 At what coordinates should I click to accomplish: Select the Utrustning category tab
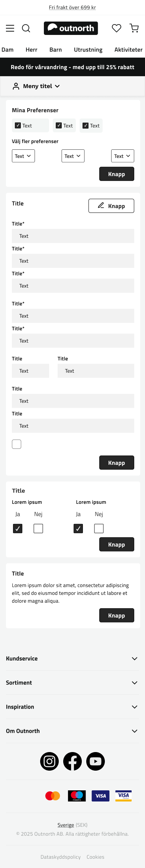tap(88, 49)
